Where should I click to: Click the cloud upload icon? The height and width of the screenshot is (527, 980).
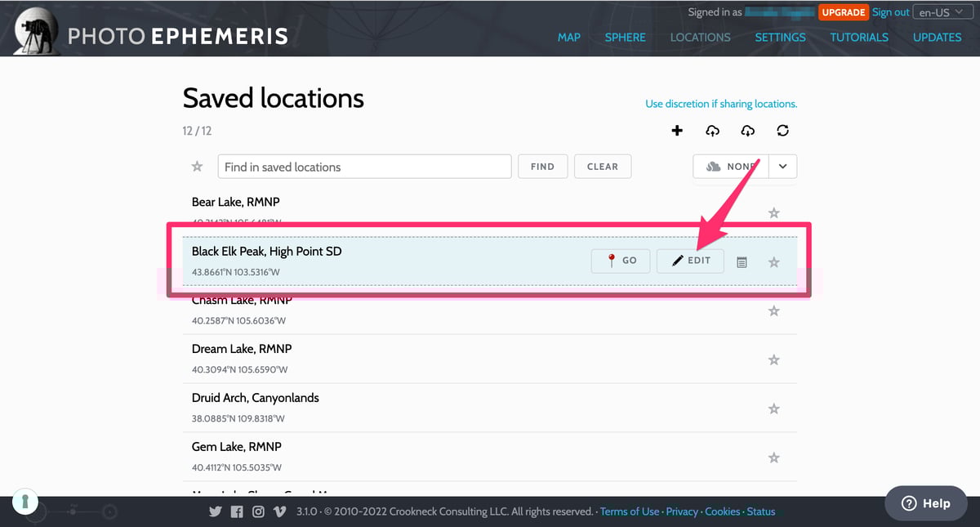(x=712, y=131)
